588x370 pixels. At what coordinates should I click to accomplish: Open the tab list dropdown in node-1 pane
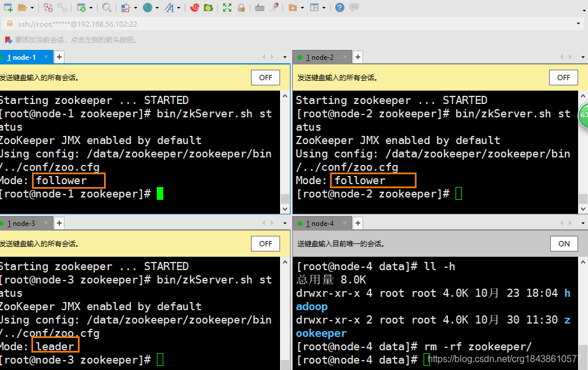coord(285,57)
